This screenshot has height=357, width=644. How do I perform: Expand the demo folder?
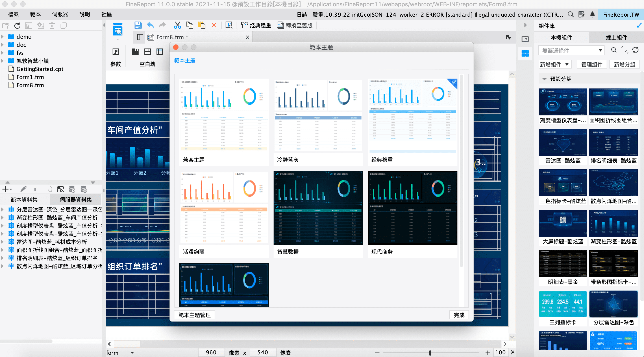point(2,37)
